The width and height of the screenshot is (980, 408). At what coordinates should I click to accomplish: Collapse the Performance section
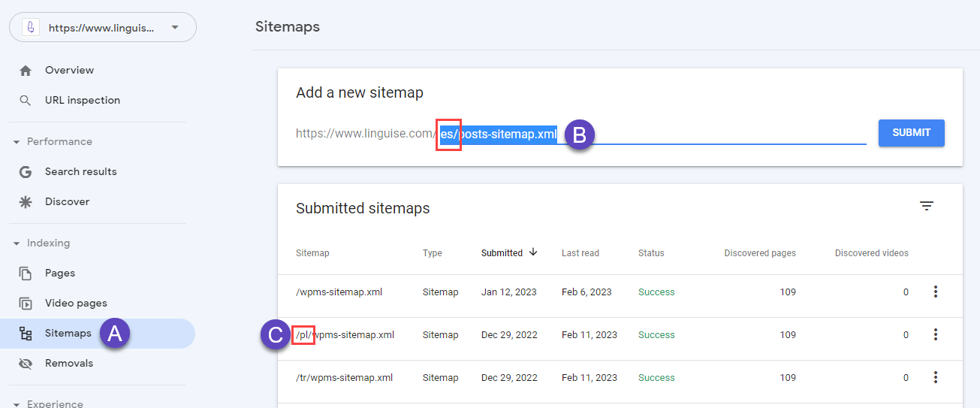tap(17, 142)
